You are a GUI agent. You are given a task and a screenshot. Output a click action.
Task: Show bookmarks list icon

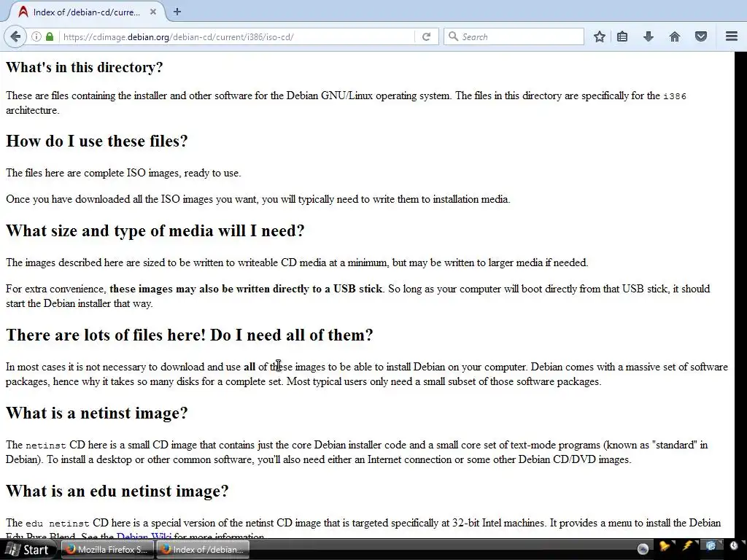click(x=622, y=36)
